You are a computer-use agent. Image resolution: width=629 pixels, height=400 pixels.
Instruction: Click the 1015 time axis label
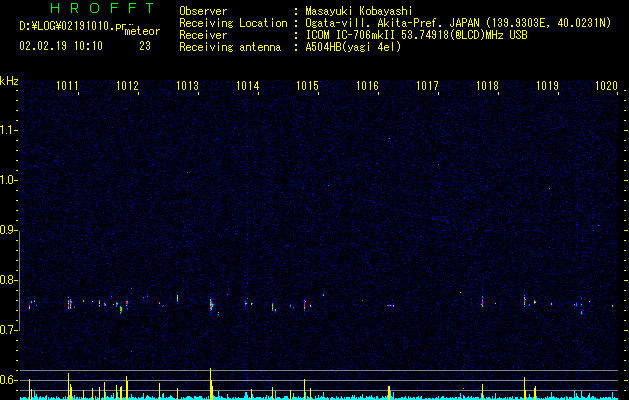[x=307, y=86]
